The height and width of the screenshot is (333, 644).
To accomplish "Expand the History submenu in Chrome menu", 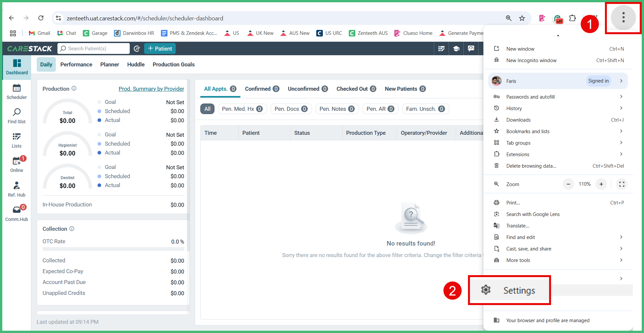I will click(x=559, y=108).
